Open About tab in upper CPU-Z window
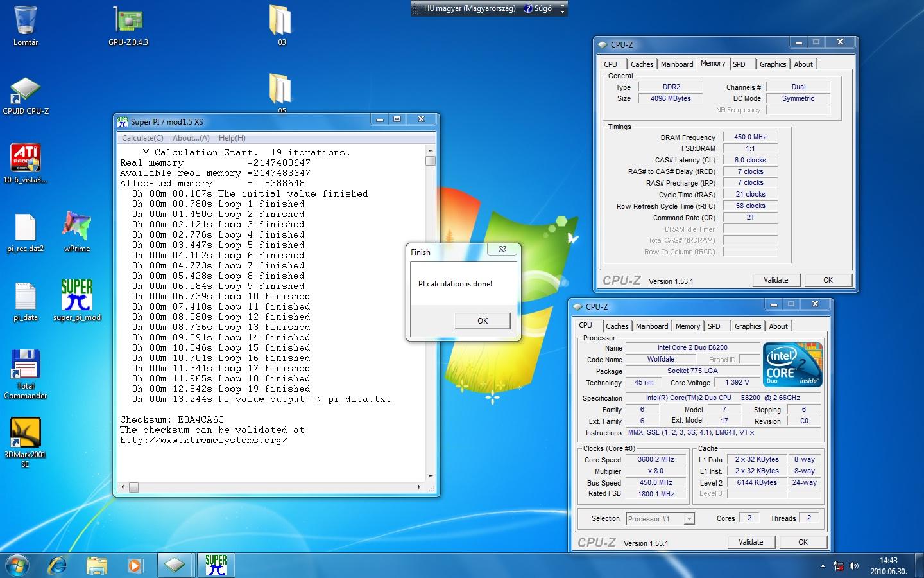Viewport: 924px width, 578px height. (x=803, y=64)
